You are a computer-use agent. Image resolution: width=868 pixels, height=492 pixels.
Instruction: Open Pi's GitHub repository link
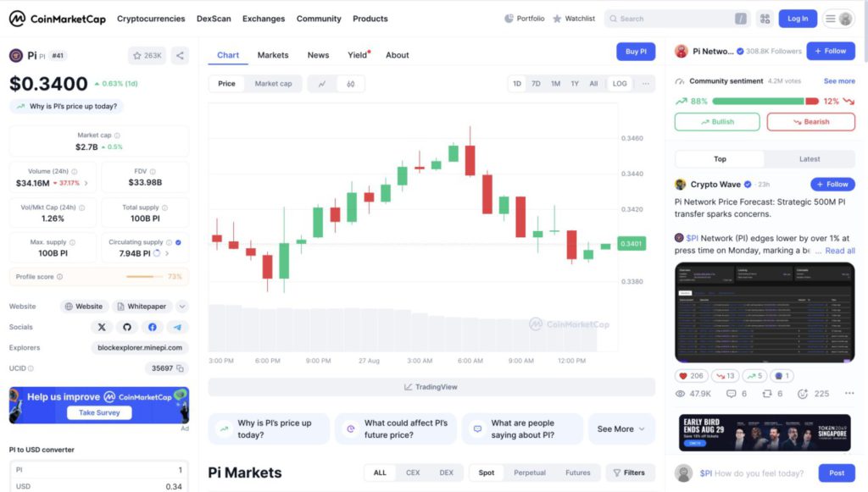point(127,327)
